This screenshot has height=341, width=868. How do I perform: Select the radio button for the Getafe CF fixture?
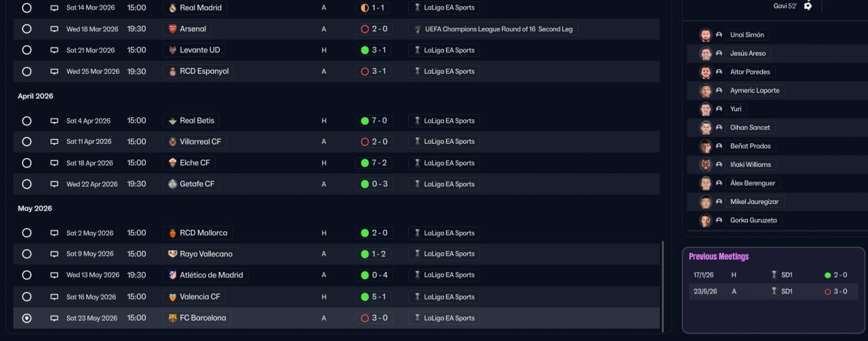(x=26, y=184)
